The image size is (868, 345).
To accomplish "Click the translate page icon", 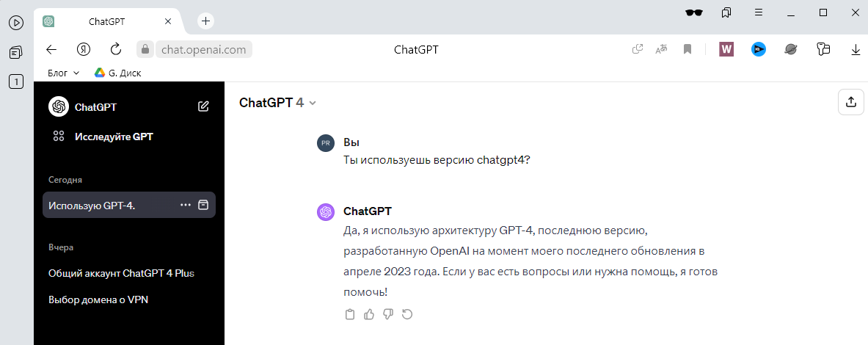I will click(662, 49).
